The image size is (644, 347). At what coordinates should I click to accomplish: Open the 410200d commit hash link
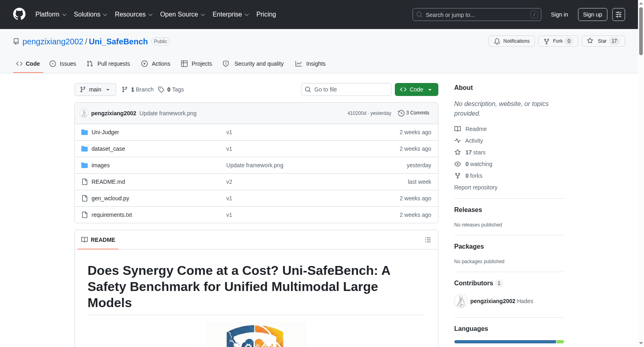point(357,113)
